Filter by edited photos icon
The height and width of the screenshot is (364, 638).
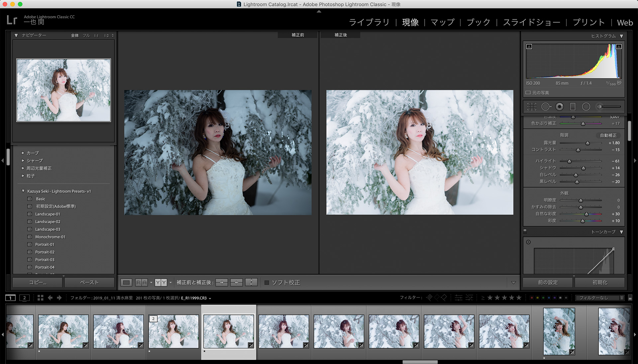pyautogui.click(x=459, y=298)
